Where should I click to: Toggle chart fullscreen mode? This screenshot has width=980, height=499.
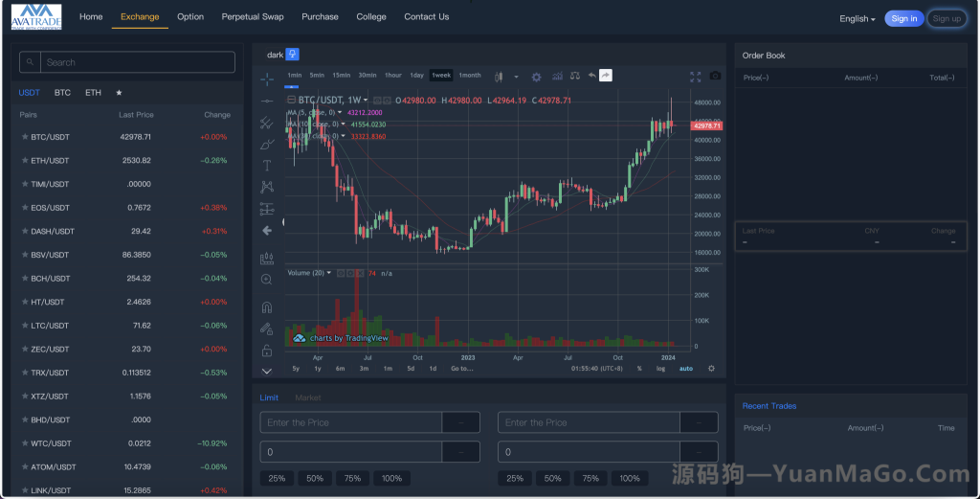(x=696, y=77)
